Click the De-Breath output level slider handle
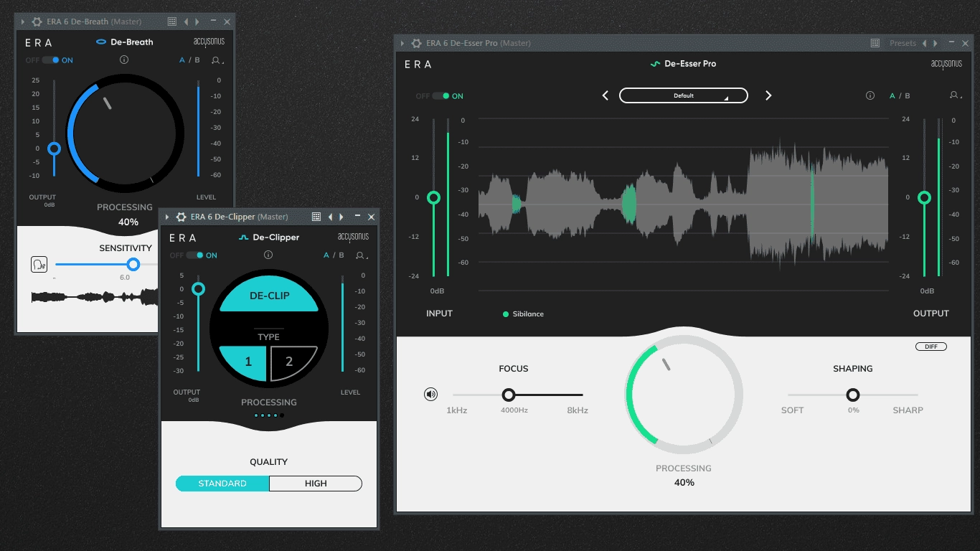The width and height of the screenshot is (980, 551). click(x=54, y=149)
